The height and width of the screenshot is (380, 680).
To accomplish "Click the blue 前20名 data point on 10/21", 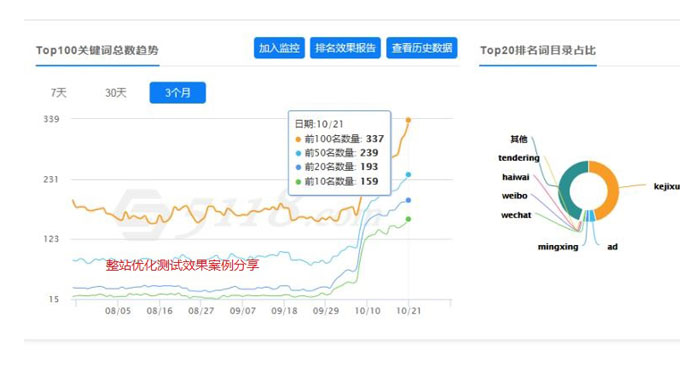I will pyautogui.click(x=408, y=200).
